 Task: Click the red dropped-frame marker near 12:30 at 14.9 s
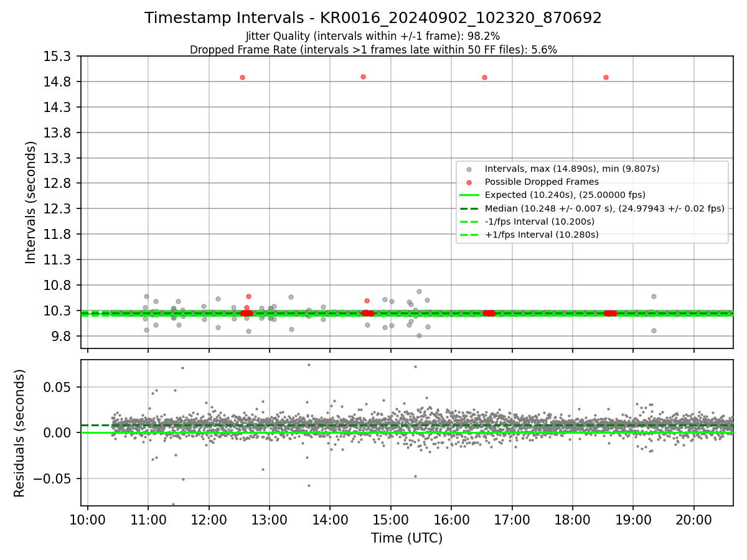[242, 77]
